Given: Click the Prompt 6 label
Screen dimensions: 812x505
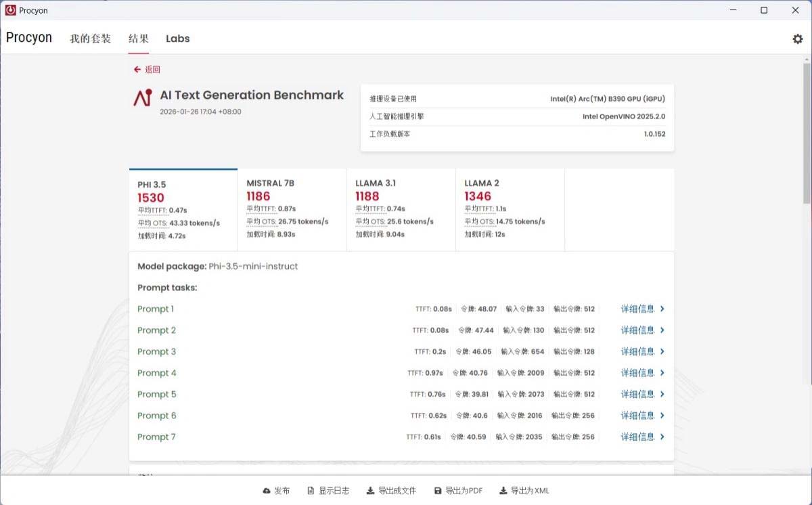Looking at the screenshot, I should pyautogui.click(x=157, y=416).
